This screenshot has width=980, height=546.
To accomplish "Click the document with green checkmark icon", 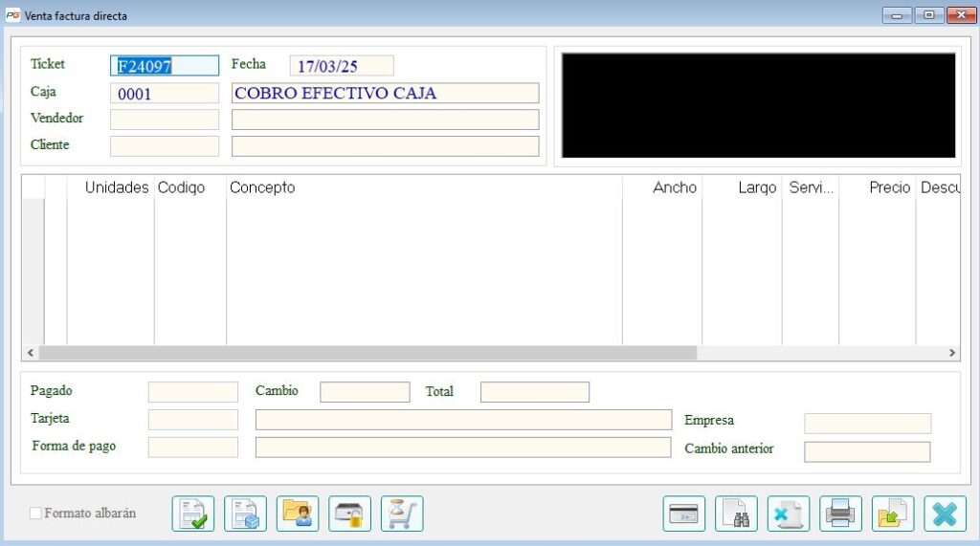I will 193,513.
